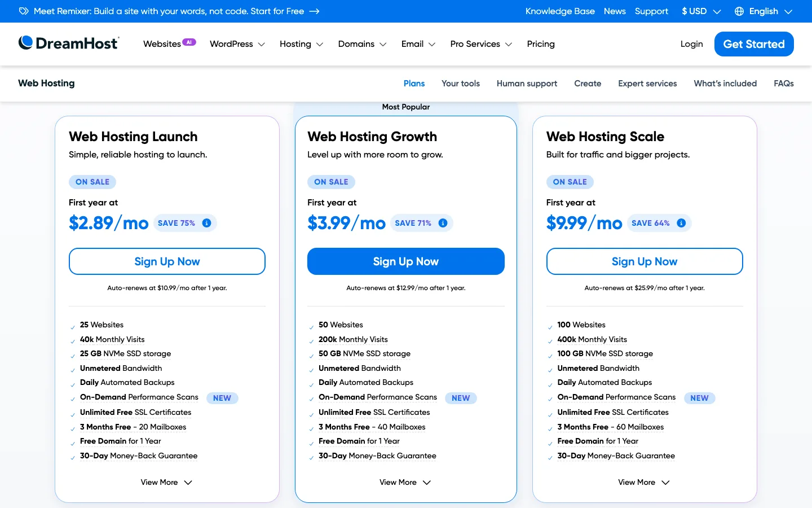Viewport: 812px width, 508px height.
Task: Click 25 GB NVMe SSD storage feature
Action: click(x=125, y=354)
